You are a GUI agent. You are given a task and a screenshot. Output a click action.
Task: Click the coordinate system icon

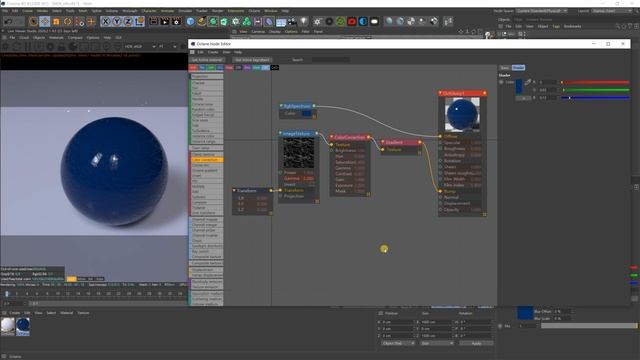point(139,21)
